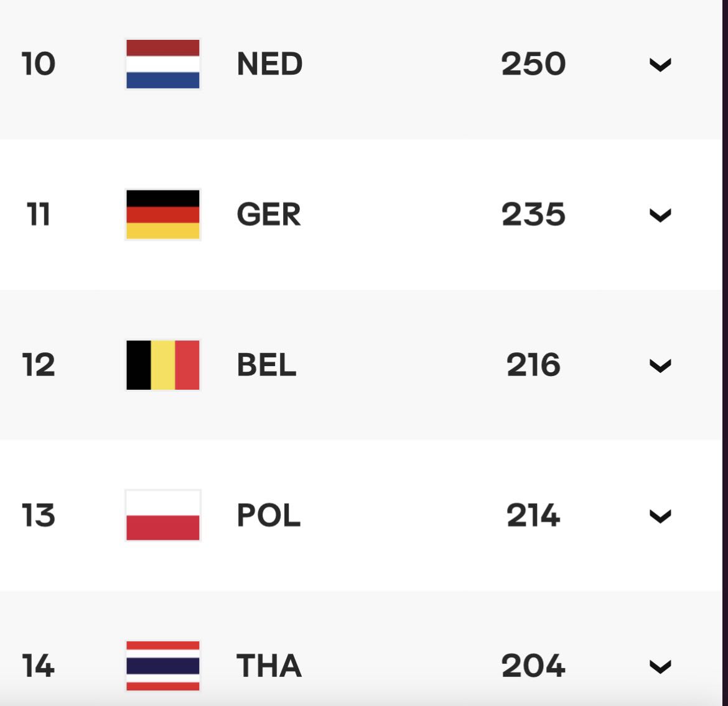
Task: Expand the POL row chevron
Action: point(660,516)
